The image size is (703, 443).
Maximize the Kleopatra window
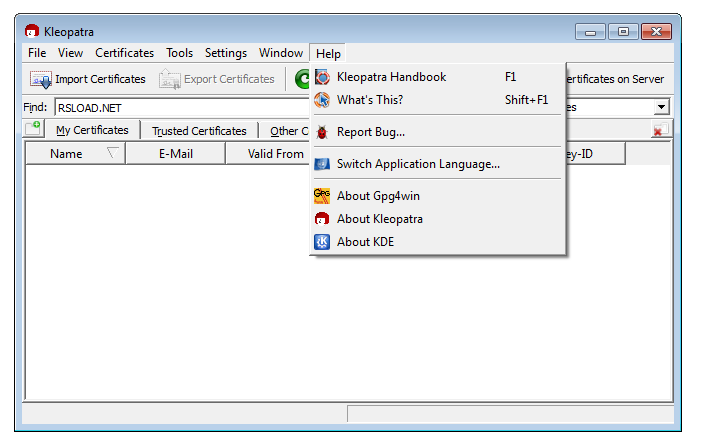[x=623, y=32]
